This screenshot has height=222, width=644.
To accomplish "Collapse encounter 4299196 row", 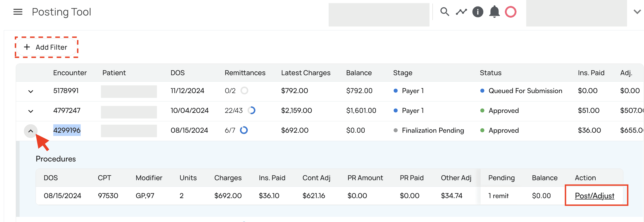I will click(x=31, y=131).
